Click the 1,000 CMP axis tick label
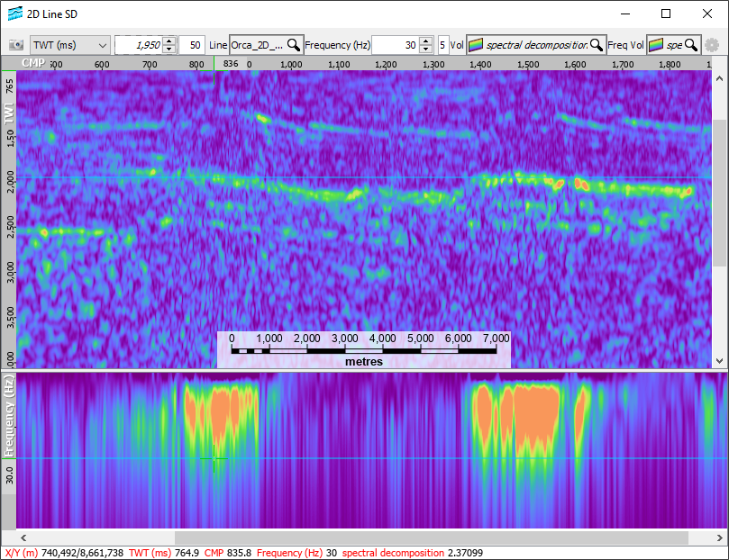 [x=291, y=65]
